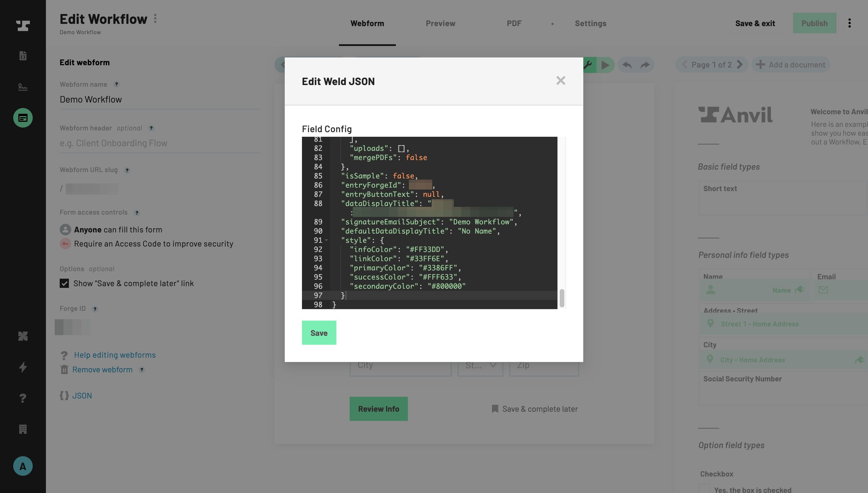Open the three-dot menu beside Edit Workflow

coord(155,19)
